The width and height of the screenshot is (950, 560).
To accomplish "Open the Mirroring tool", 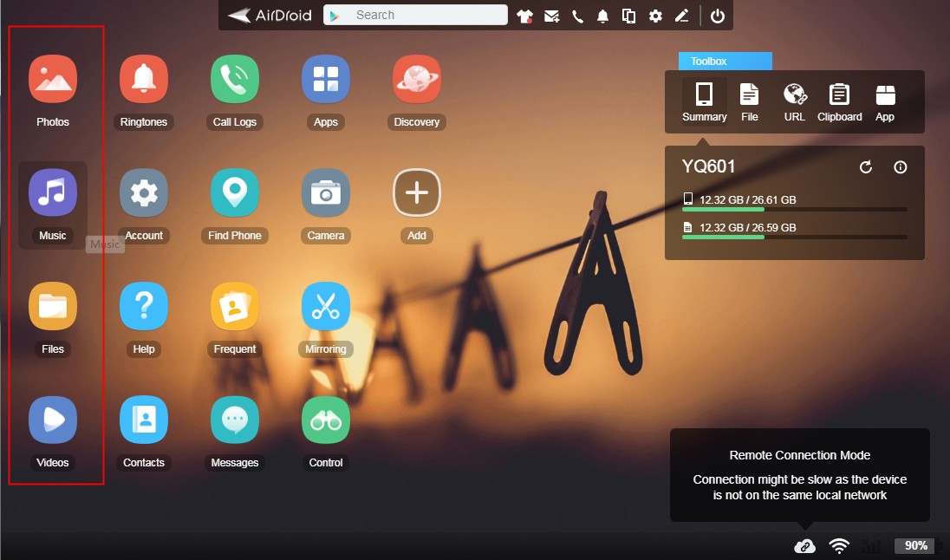I will tap(325, 305).
